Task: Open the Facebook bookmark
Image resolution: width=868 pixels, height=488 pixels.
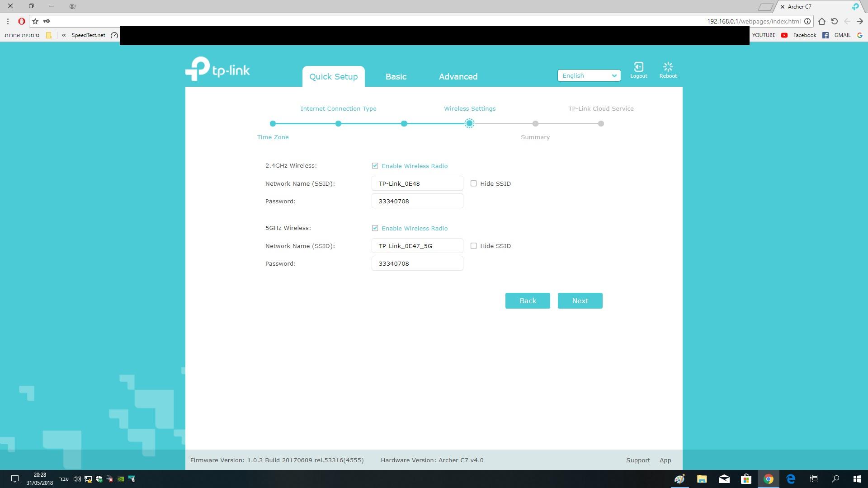Action: 811,35
